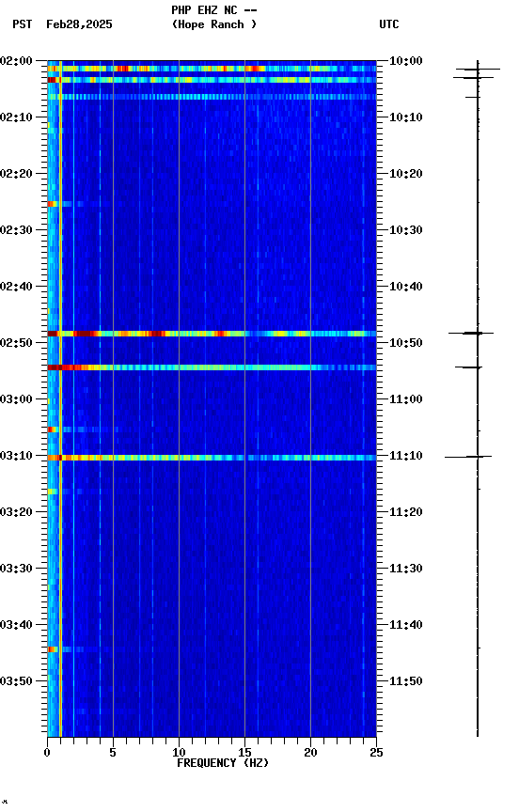This screenshot has width=519, height=812.
Task: Click the 10:40 UTC time label
Action: tap(405, 287)
